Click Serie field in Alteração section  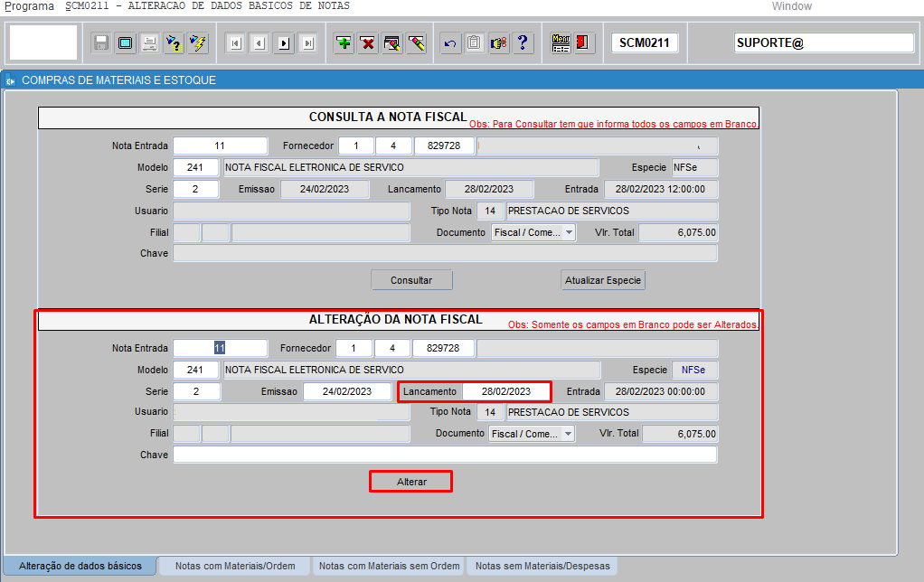tap(197, 391)
